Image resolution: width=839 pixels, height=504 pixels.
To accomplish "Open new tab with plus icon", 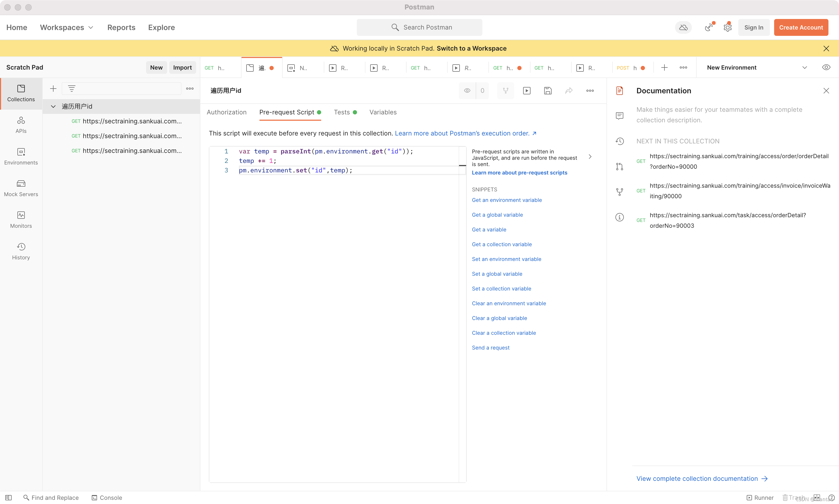I will point(664,67).
